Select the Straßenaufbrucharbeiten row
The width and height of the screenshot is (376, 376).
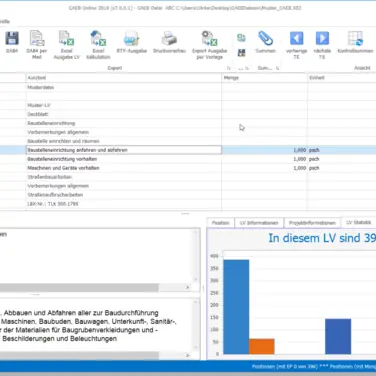[188, 195]
